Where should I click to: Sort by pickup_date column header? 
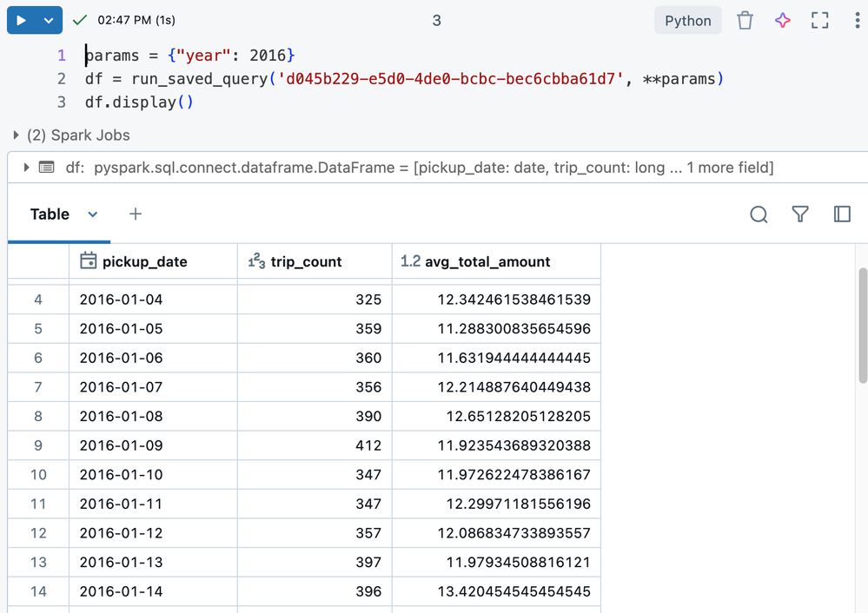point(144,261)
